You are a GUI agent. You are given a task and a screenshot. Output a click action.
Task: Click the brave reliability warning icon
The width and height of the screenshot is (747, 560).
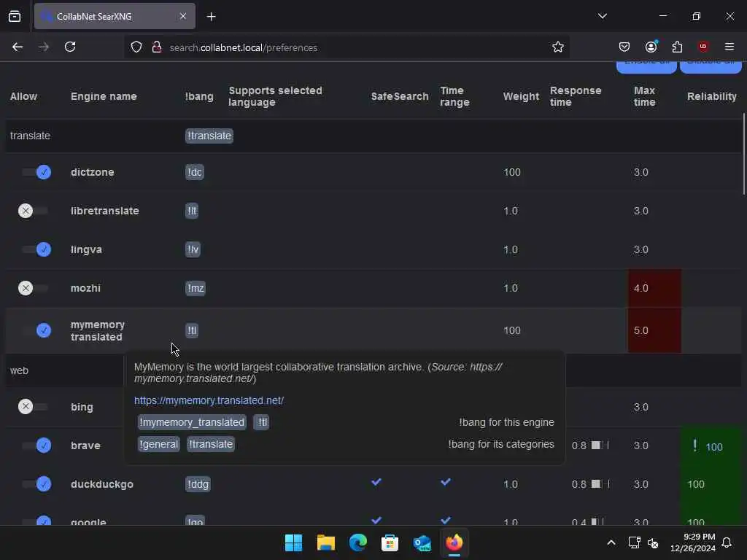[695, 446]
